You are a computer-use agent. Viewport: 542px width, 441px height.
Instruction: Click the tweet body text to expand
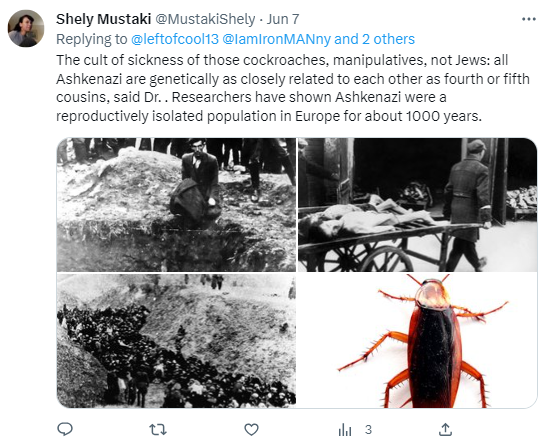coord(293,88)
